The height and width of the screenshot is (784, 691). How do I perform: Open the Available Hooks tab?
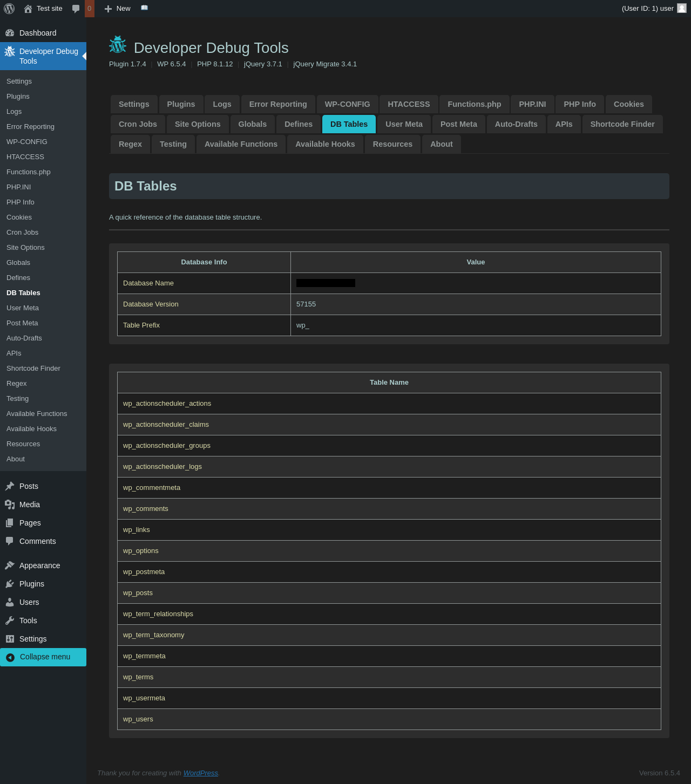(325, 144)
